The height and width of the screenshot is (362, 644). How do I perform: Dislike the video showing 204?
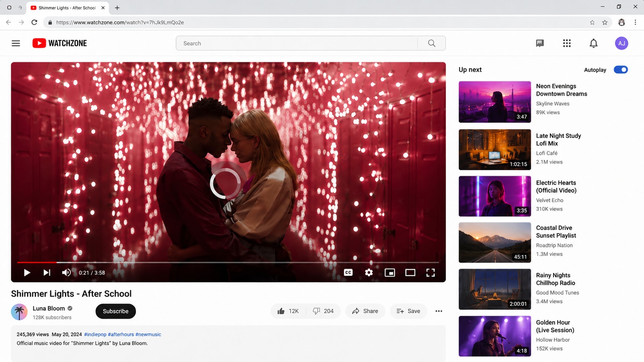tap(323, 311)
